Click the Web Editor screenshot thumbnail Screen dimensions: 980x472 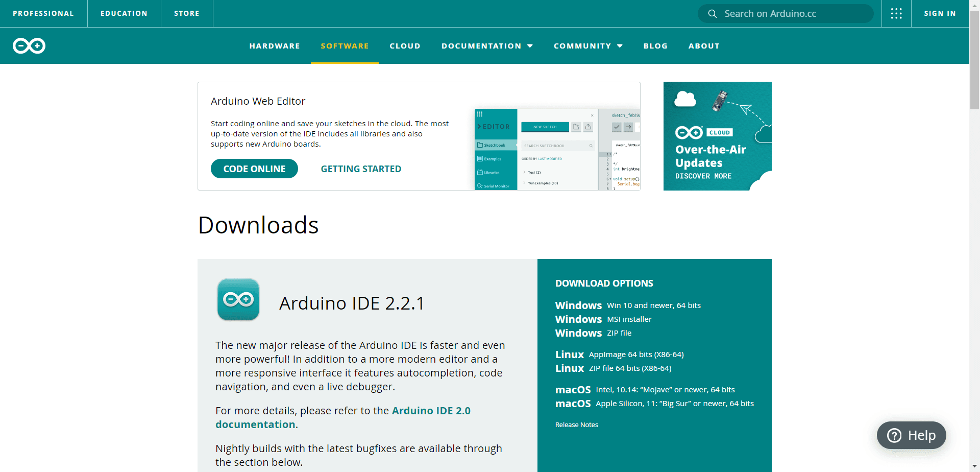pyautogui.click(x=557, y=149)
